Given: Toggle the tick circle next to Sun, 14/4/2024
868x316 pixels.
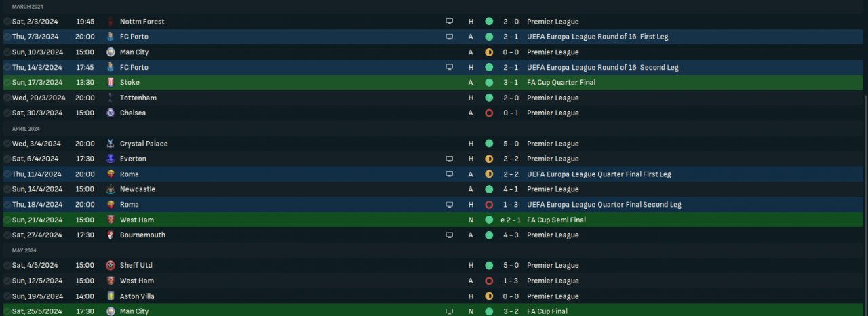Looking at the screenshot, I should 7,189.
